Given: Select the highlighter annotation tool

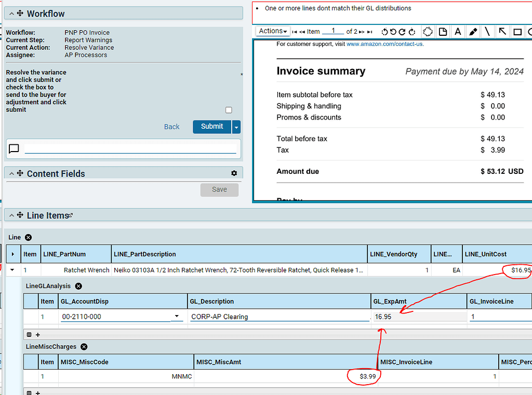Looking at the screenshot, I should (473, 32).
